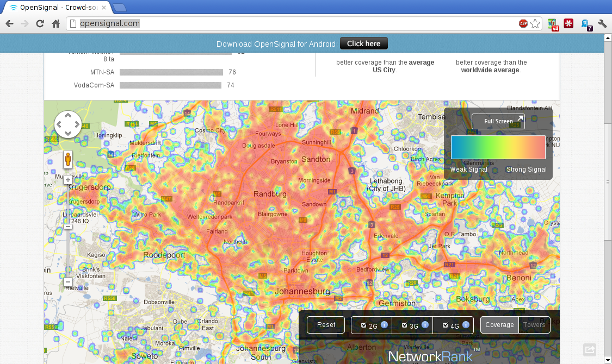Click the Johannesburg label on the map
The image size is (612, 364).
(x=302, y=291)
